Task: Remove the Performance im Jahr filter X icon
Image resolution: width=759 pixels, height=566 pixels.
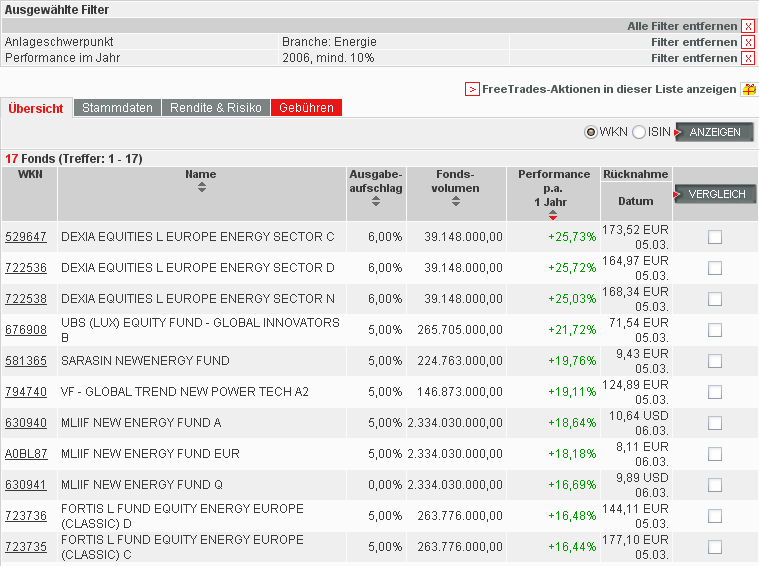Action: tap(747, 58)
